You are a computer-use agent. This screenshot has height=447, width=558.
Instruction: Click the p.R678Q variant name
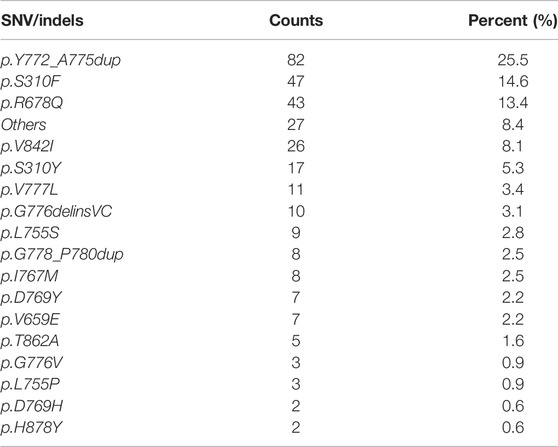[32, 103]
